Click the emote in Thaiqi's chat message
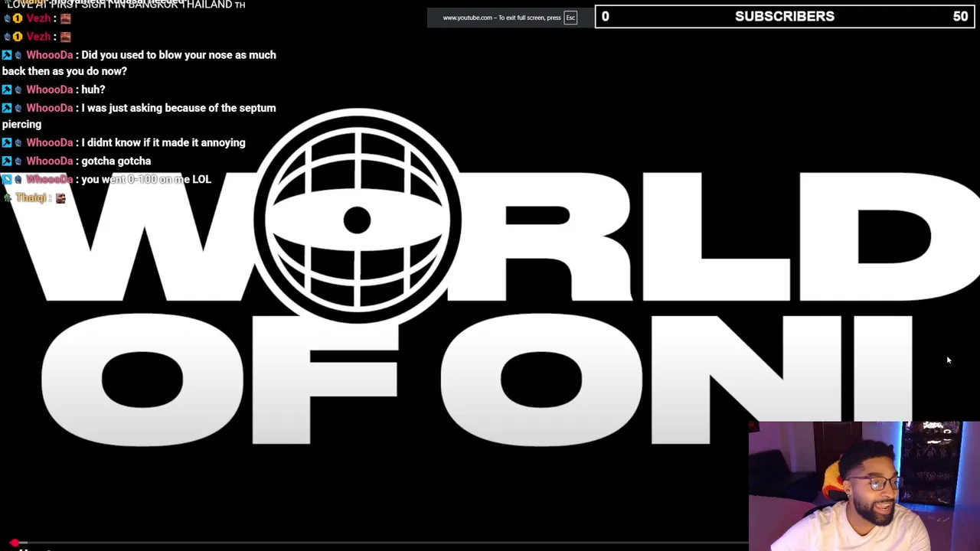Image resolution: width=980 pixels, height=551 pixels. pos(60,198)
